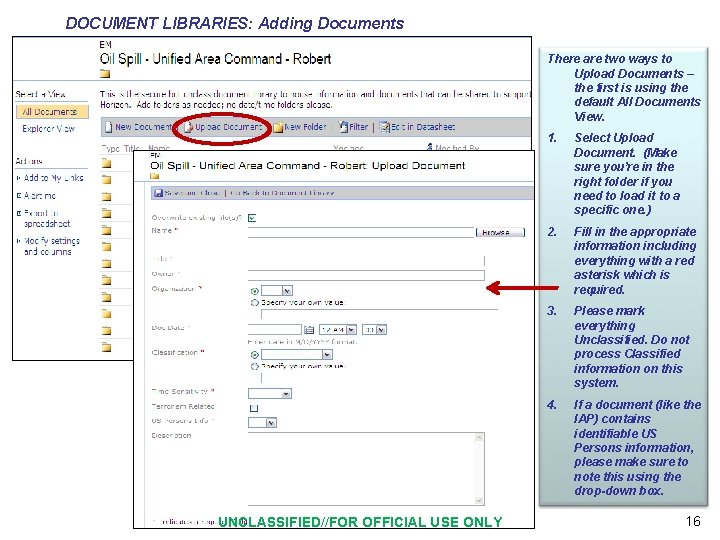
Task: Click the Title input field
Action: (x=366, y=261)
